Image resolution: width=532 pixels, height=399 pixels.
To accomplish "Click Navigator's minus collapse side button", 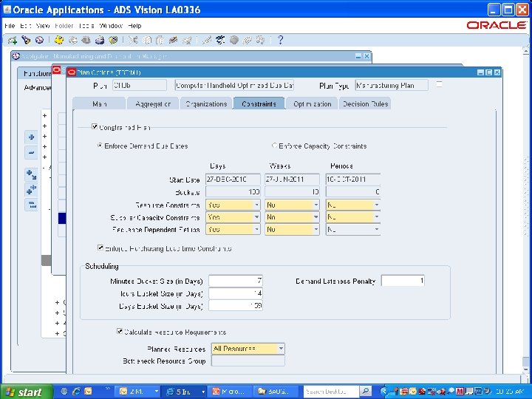I will (31, 153).
